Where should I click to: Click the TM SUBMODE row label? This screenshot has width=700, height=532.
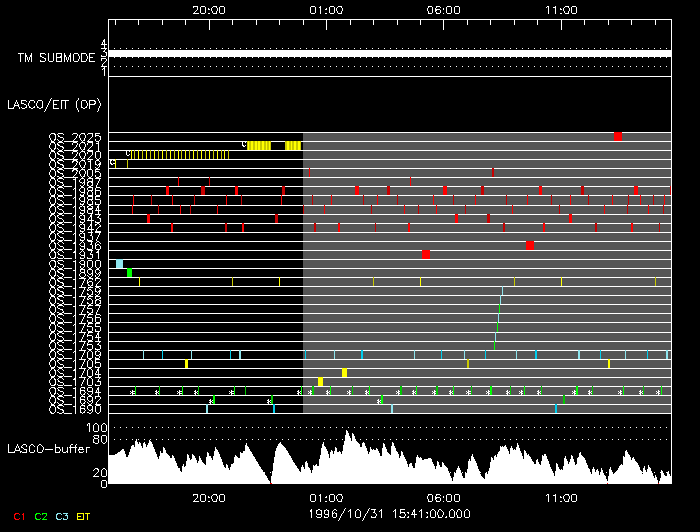(55, 58)
